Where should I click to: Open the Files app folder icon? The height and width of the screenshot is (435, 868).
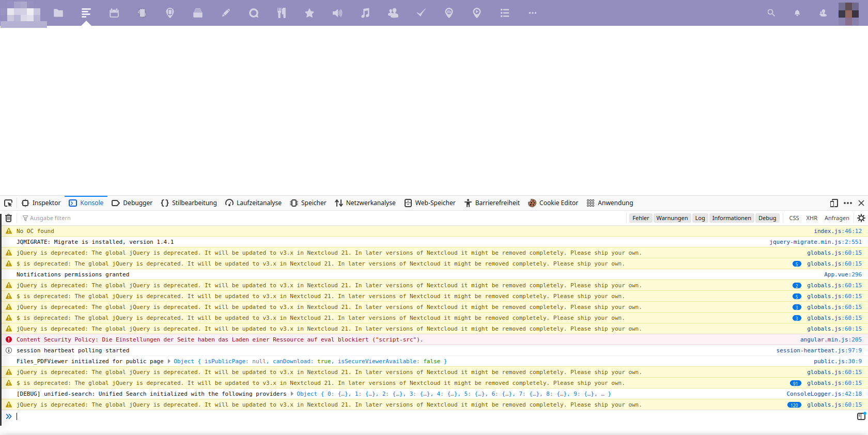58,13
